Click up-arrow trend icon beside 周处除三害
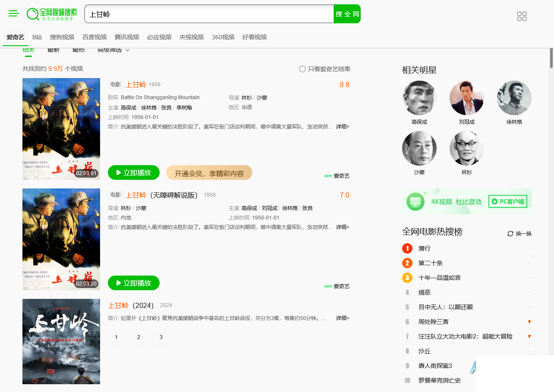The height and width of the screenshot is (392, 554). (529, 322)
